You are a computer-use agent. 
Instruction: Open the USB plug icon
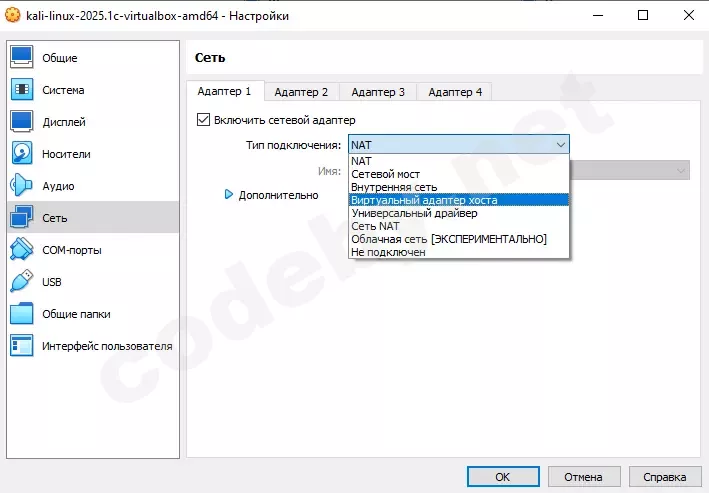click(x=22, y=282)
